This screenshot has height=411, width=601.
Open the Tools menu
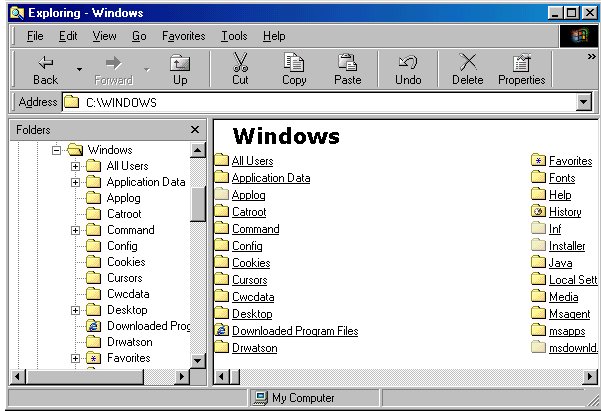(x=234, y=36)
